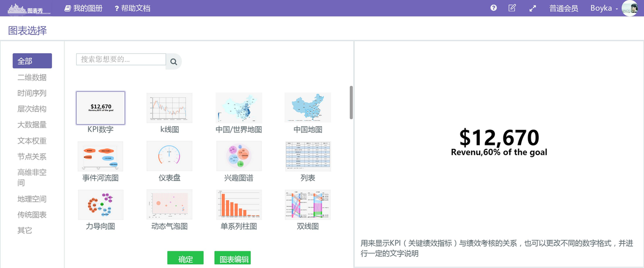
Task: Click the $12,670 preview number
Action: pos(499,137)
